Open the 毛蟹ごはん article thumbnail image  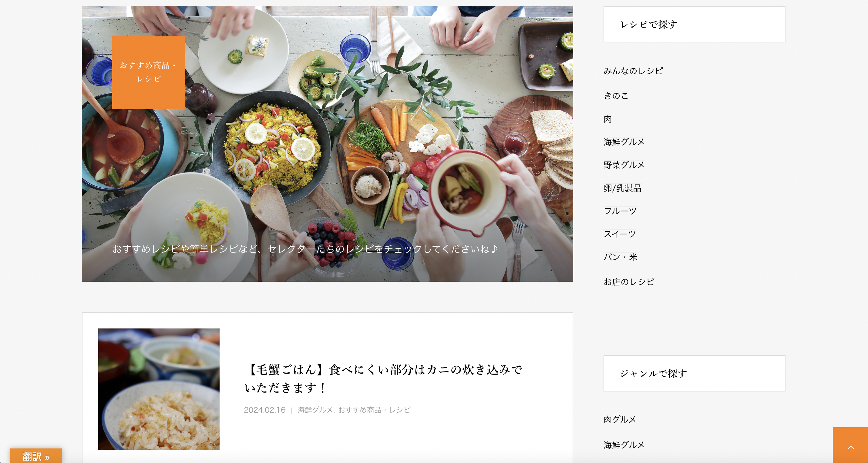click(159, 389)
